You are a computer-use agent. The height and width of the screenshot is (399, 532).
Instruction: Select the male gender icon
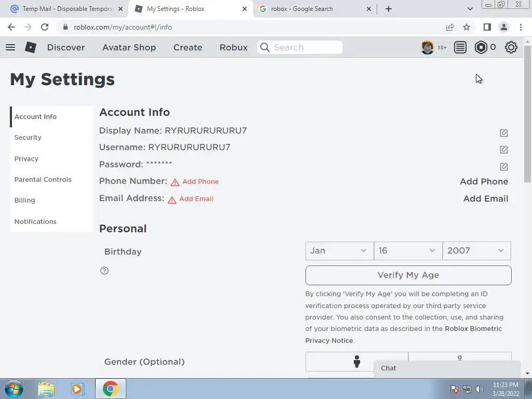click(x=356, y=362)
